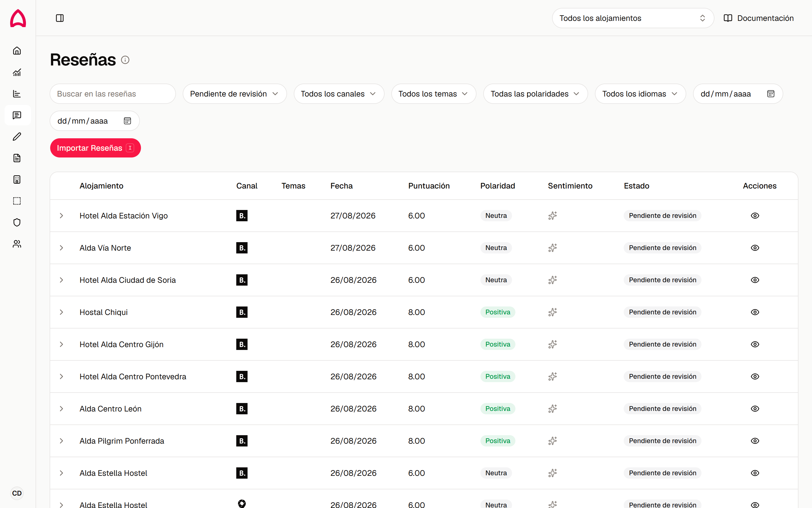Click sentiment sparkle icon for Hostal Chiqui
This screenshot has height=508, width=812.
553,312
